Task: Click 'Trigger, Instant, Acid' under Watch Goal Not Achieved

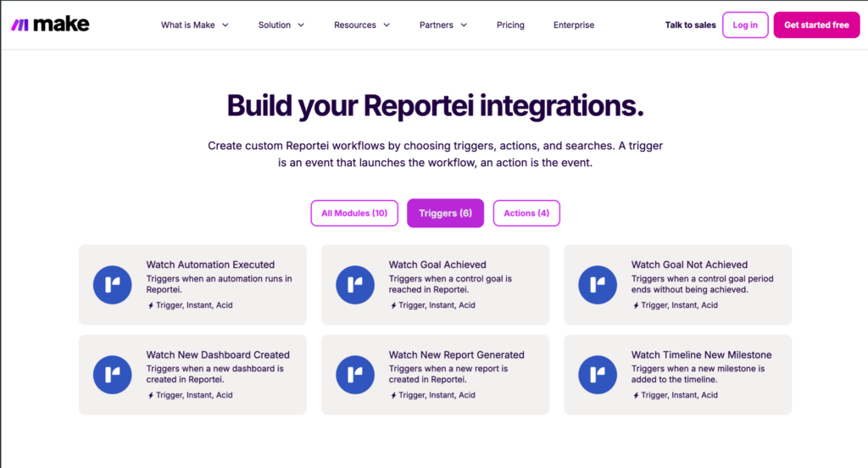Action: point(679,305)
